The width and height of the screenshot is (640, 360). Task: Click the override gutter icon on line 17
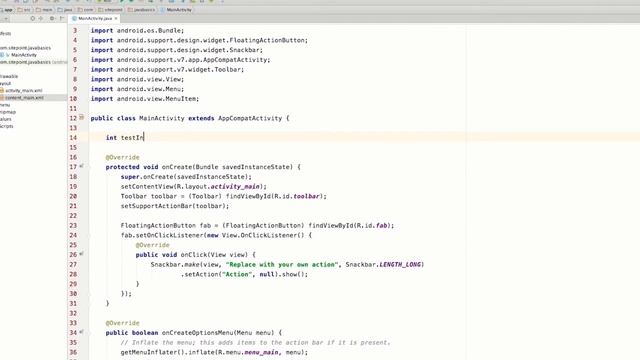[x=82, y=166]
